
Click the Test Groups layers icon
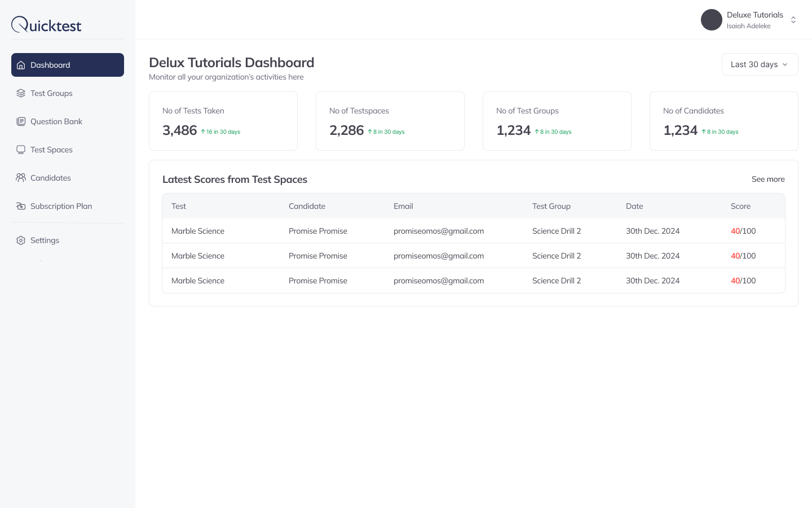tap(21, 93)
